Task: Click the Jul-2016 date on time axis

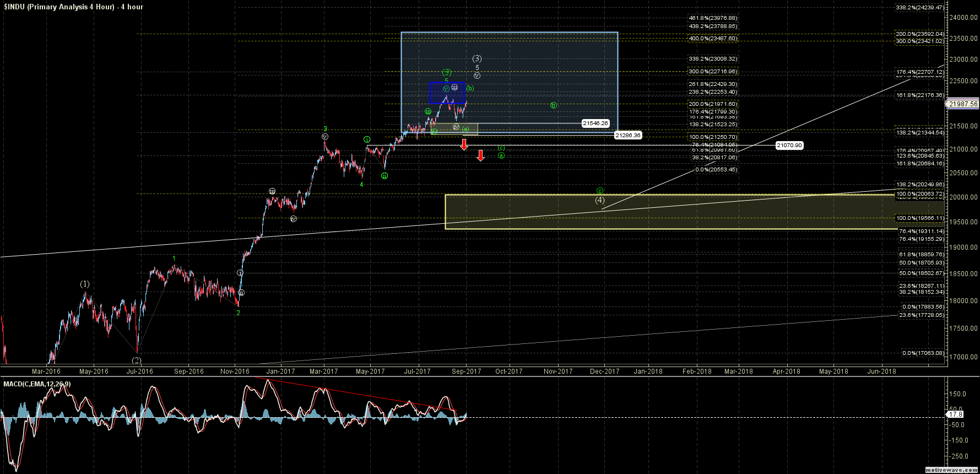Action: click(140, 371)
